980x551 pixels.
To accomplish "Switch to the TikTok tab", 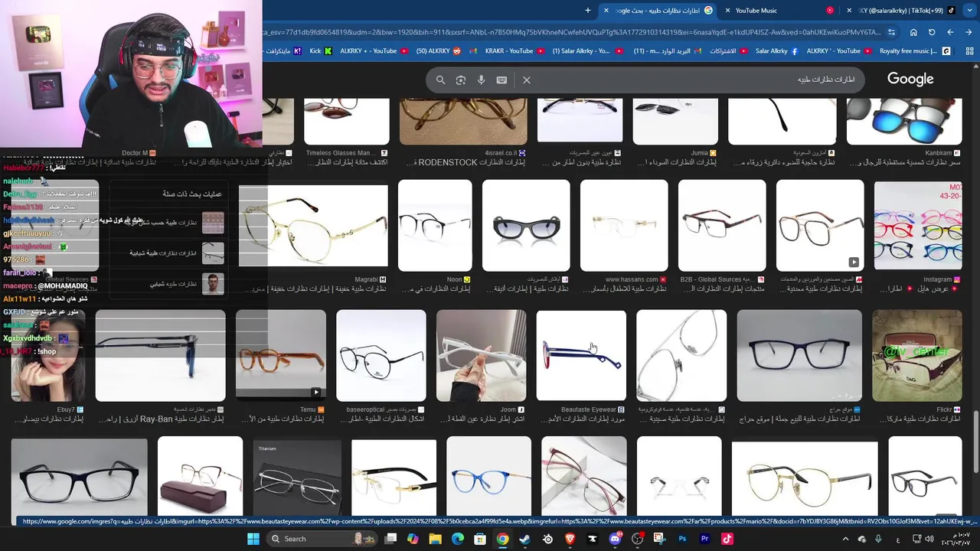I will 900,11.
